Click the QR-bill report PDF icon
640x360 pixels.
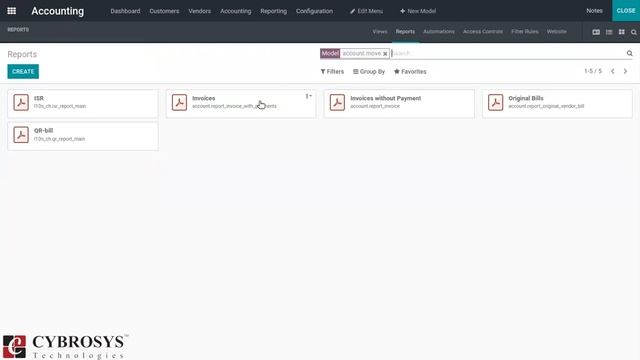(21, 135)
